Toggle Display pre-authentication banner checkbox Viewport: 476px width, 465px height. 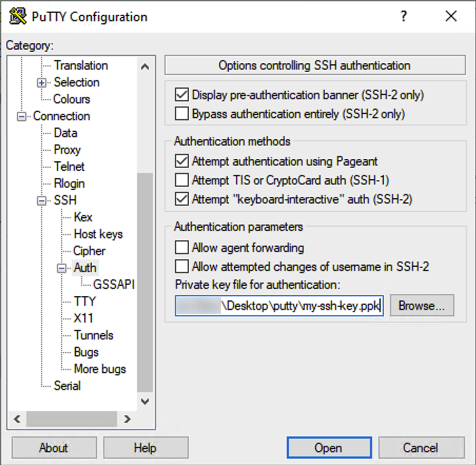pos(181,95)
